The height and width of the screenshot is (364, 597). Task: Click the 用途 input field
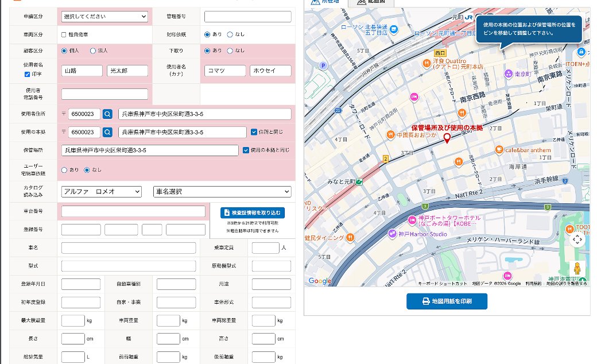pos(272,284)
